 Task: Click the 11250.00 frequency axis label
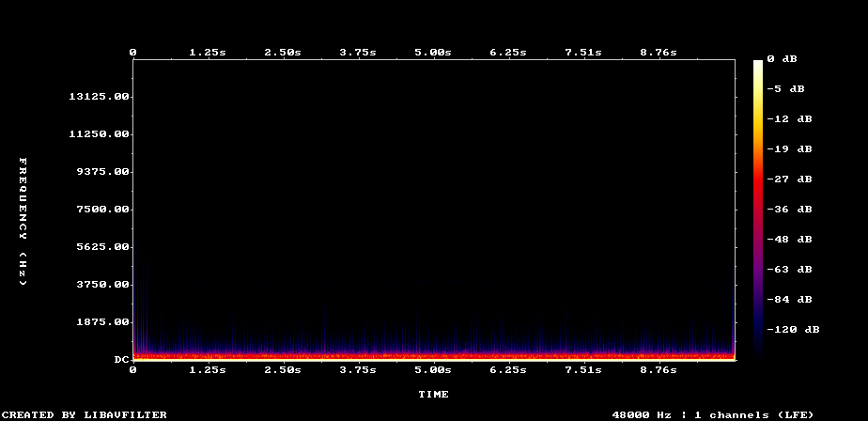point(99,134)
